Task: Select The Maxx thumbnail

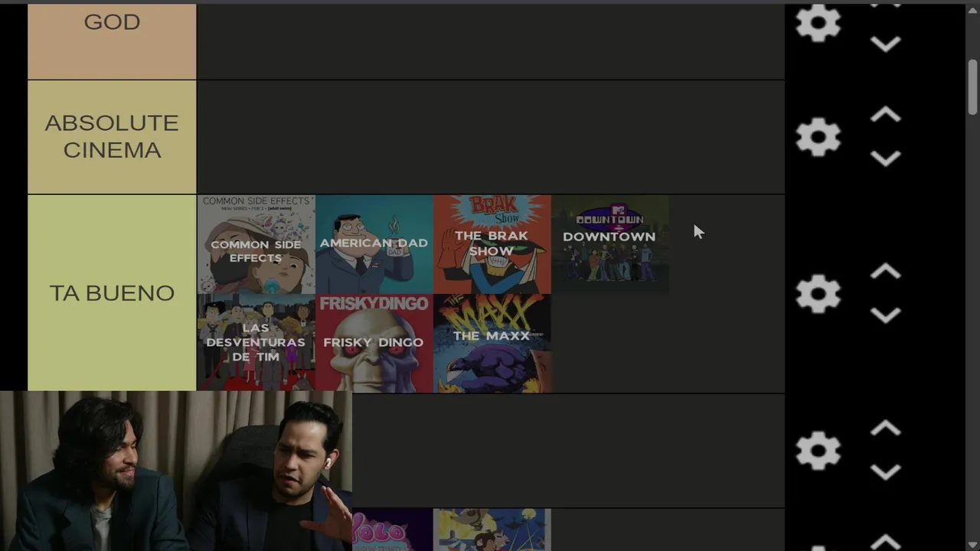Action: pyautogui.click(x=492, y=343)
